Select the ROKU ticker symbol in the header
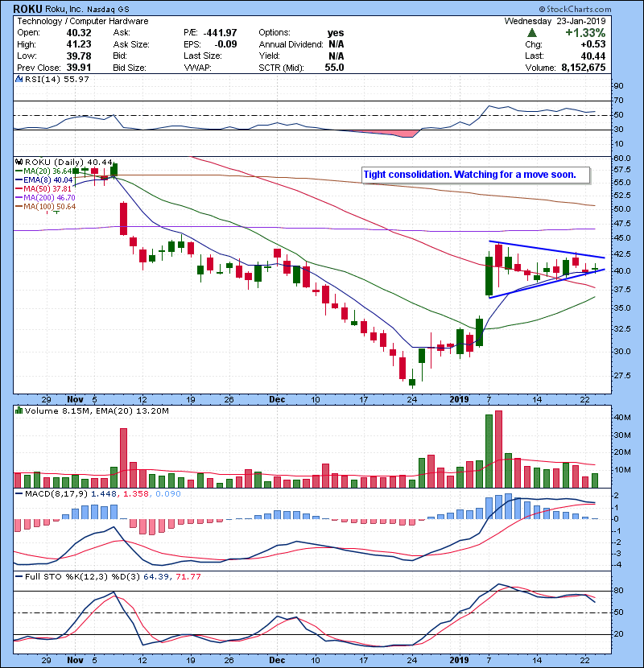Viewport: 644px width, 668px height. pos(27,9)
